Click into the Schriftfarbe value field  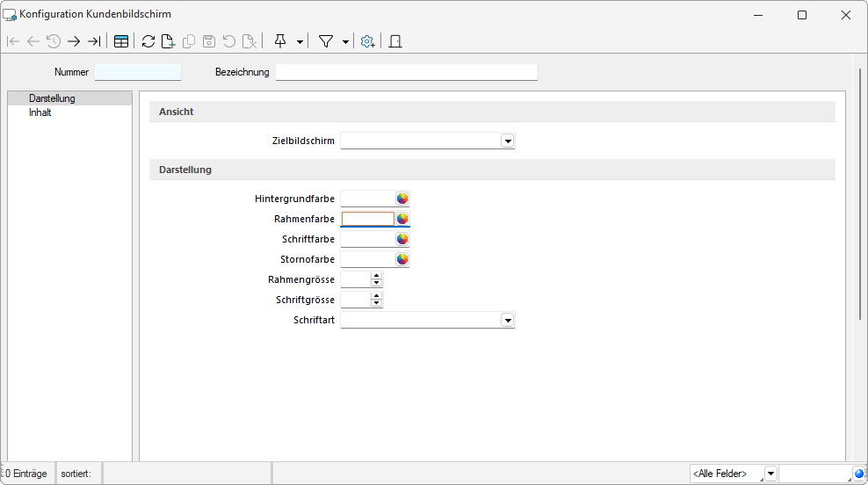pos(367,239)
